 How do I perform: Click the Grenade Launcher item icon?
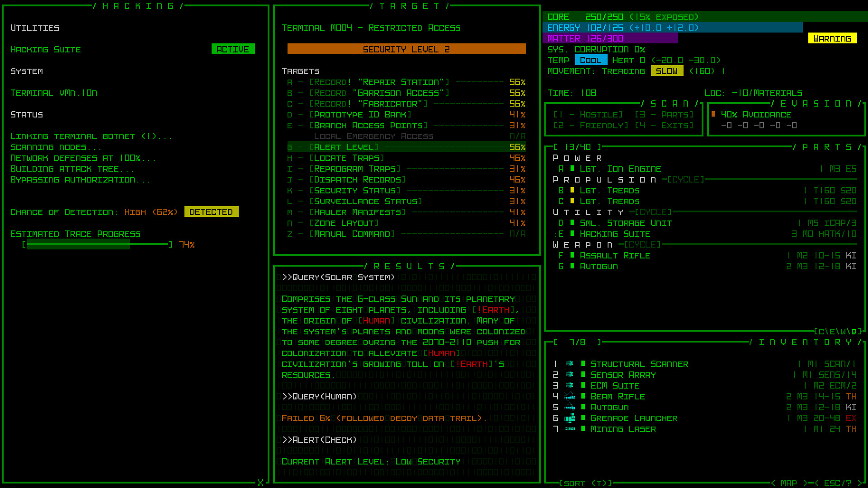pyautogui.click(x=570, y=418)
